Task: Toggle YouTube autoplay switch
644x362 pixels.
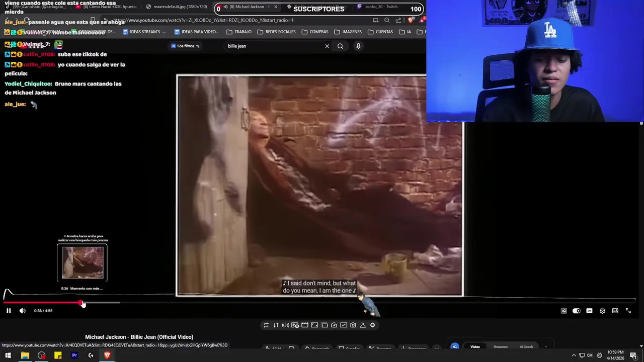Action: pos(577,311)
